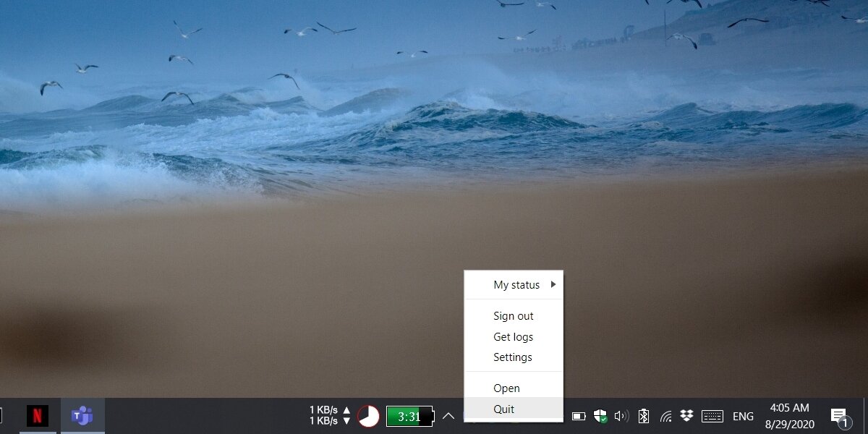Choose Sign out from Teams menu
The image size is (868, 434).
tap(514, 316)
